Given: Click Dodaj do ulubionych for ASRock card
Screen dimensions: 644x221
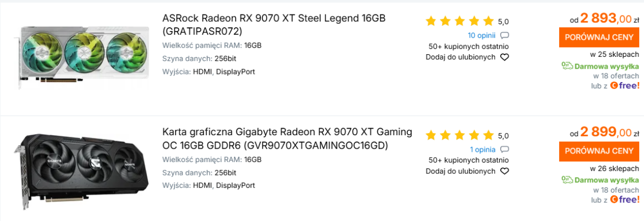Looking at the screenshot, I should 460,57.
